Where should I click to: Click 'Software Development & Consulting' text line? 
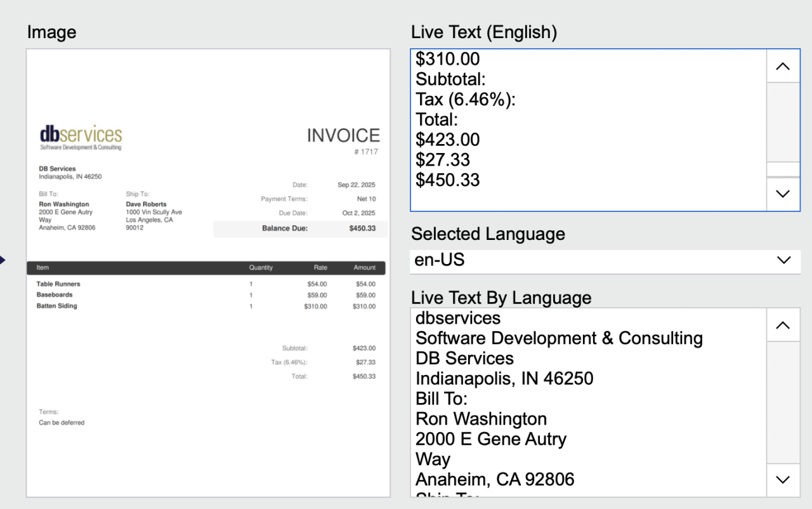click(x=559, y=338)
